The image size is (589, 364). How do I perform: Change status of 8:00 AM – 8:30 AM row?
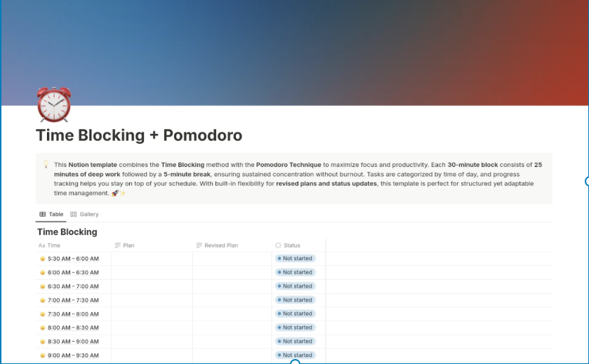point(296,328)
